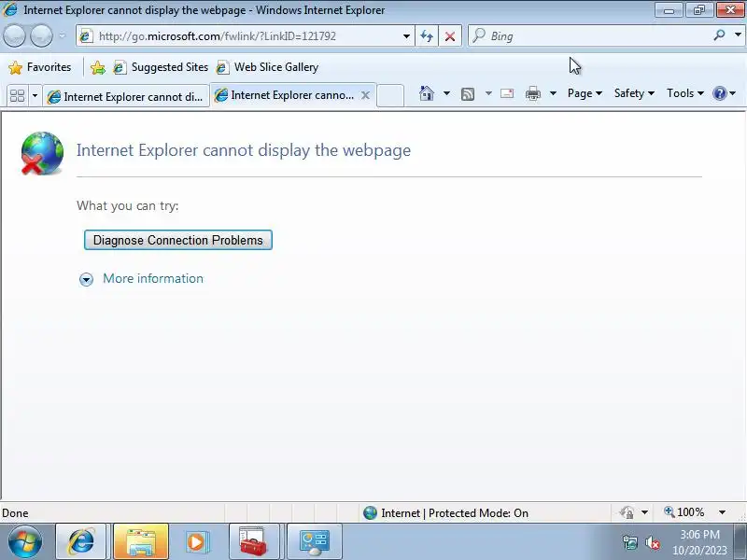This screenshot has height=560, width=747.
Task: Click the control panel monitor taskbar icon
Action: tap(314, 541)
